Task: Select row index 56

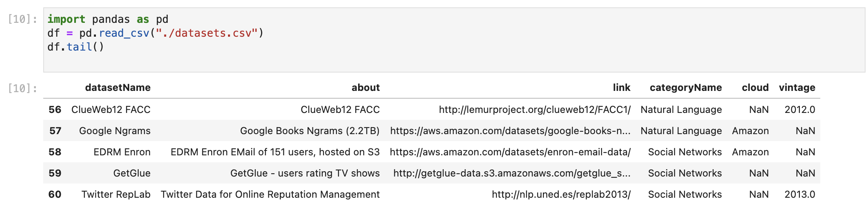Action: coord(55,110)
